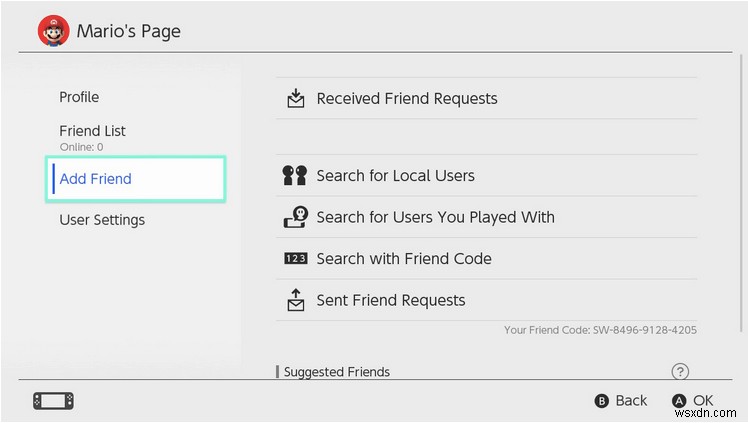Select Search for Users You Played With
This screenshot has width=748, height=423.
coord(435,217)
